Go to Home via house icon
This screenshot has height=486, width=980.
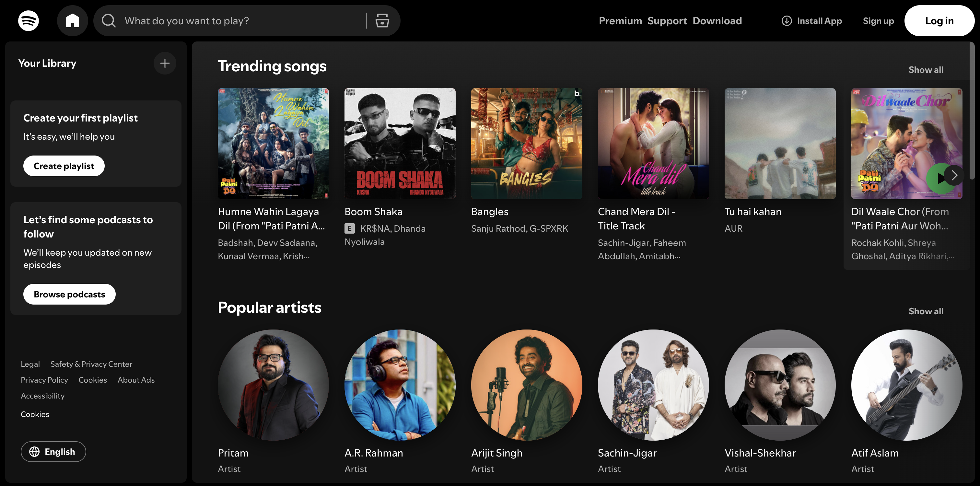(x=72, y=20)
